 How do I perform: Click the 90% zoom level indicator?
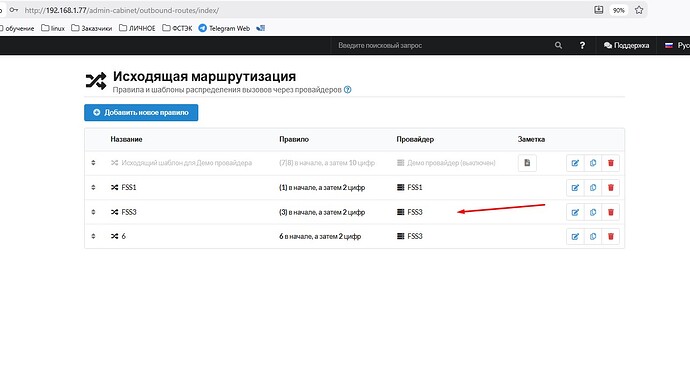619,10
